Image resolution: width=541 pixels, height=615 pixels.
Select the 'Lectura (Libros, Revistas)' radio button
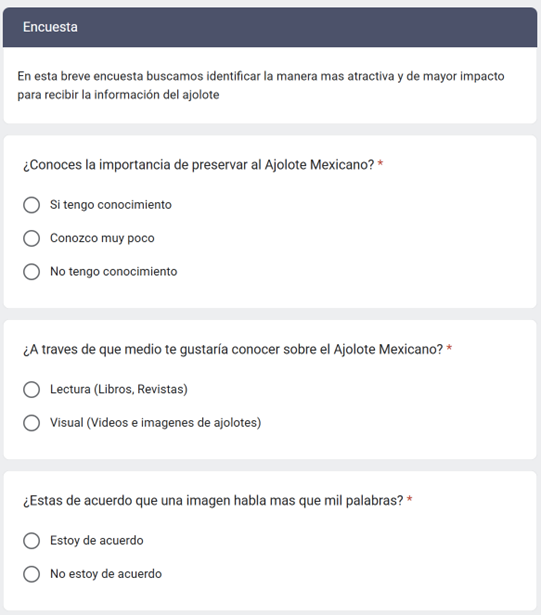click(31, 389)
